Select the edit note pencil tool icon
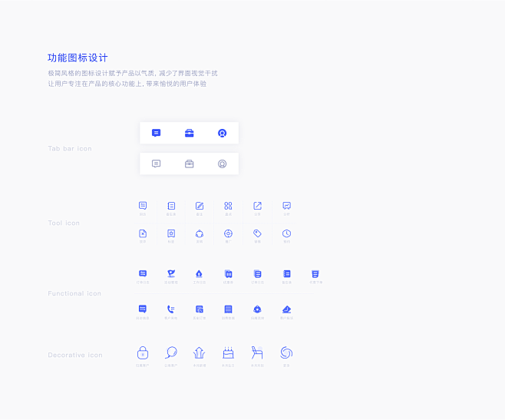This screenshot has height=420, width=505. click(200, 206)
